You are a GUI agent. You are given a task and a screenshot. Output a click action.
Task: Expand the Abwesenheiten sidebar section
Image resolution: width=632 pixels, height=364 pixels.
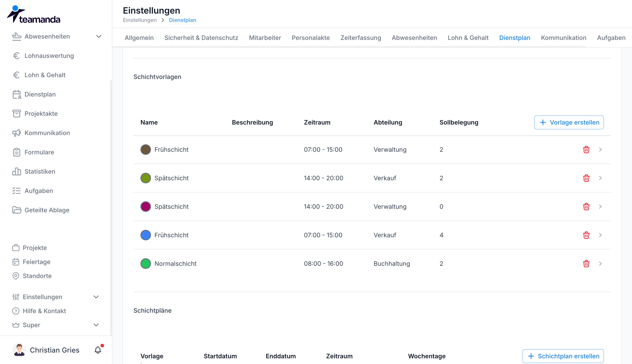point(99,36)
